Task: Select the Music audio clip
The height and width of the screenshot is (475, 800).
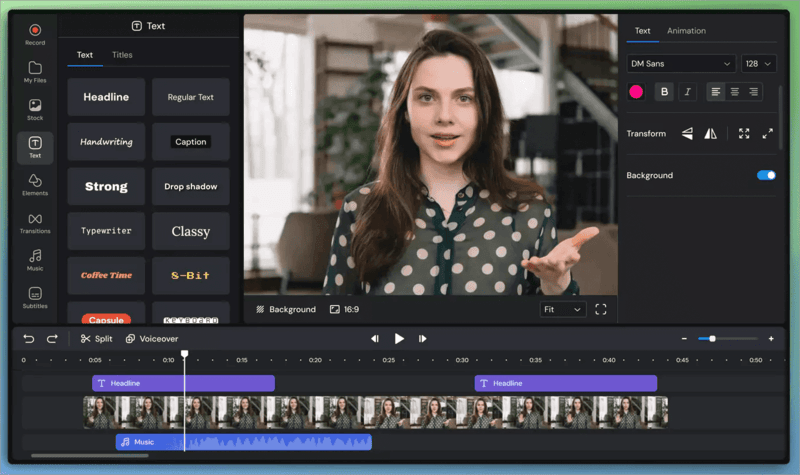Action: (x=244, y=442)
